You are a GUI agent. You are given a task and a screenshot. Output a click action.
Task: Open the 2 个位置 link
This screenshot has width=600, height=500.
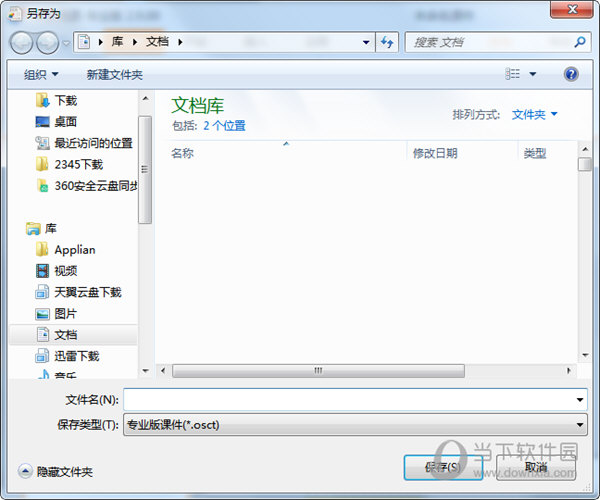click(224, 125)
